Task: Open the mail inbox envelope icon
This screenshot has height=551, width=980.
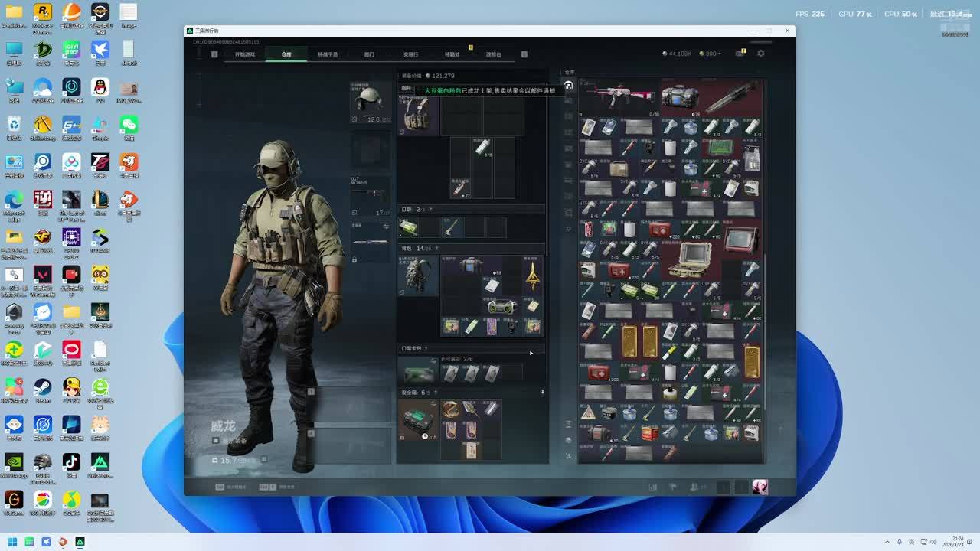Action: 740,54
